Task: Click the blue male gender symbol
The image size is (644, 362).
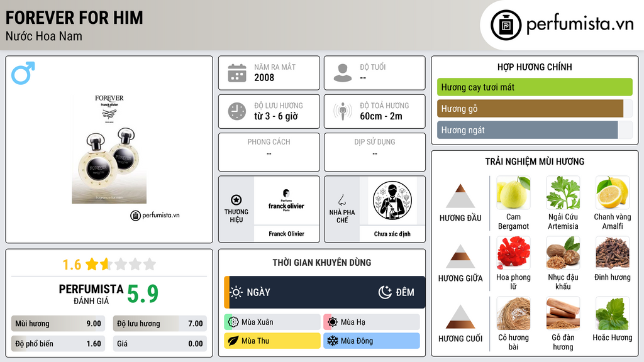Action: click(x=23, y=73)
